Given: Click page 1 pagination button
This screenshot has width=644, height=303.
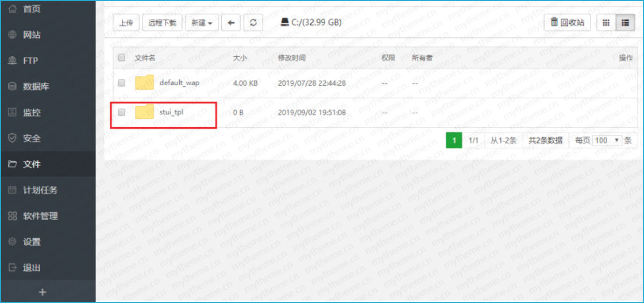Looking at the screenshot, I should 454,141.
